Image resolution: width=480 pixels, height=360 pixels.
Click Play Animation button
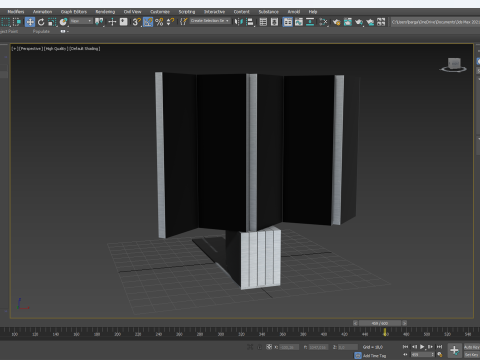[x=422, y=347]
